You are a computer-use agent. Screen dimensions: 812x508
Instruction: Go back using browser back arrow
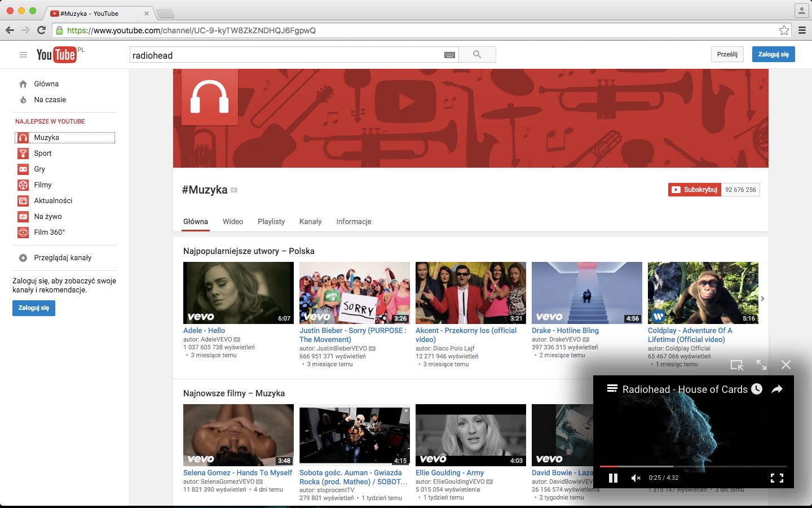(10, 30)
